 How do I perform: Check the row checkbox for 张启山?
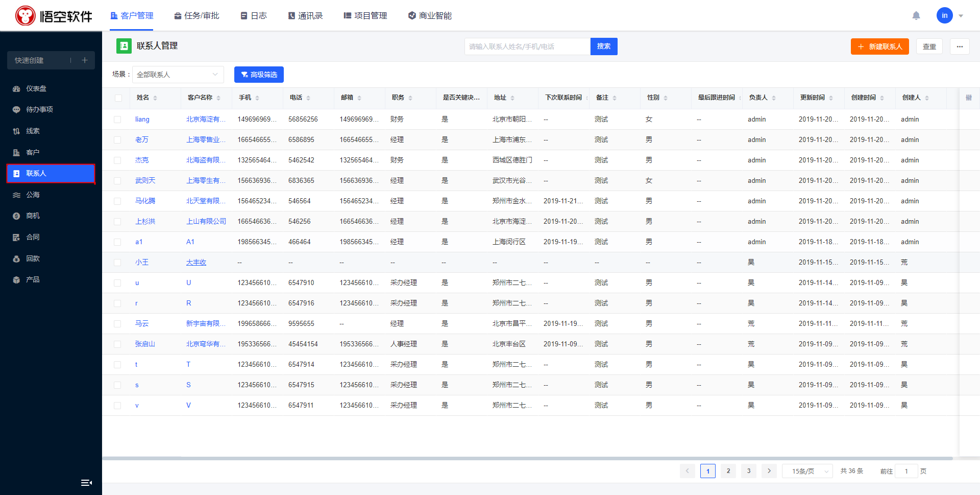pos(117,344)
